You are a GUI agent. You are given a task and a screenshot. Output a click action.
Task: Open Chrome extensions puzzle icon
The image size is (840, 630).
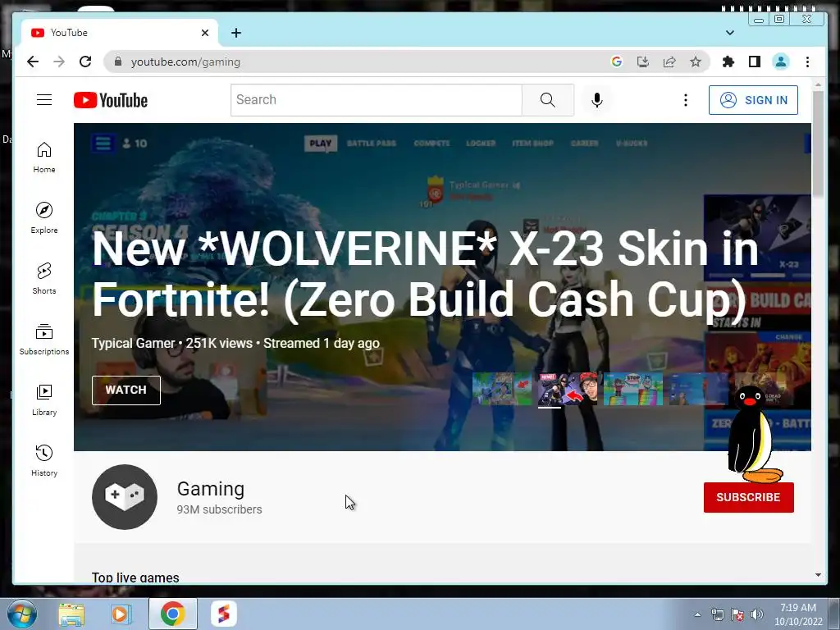728,62
